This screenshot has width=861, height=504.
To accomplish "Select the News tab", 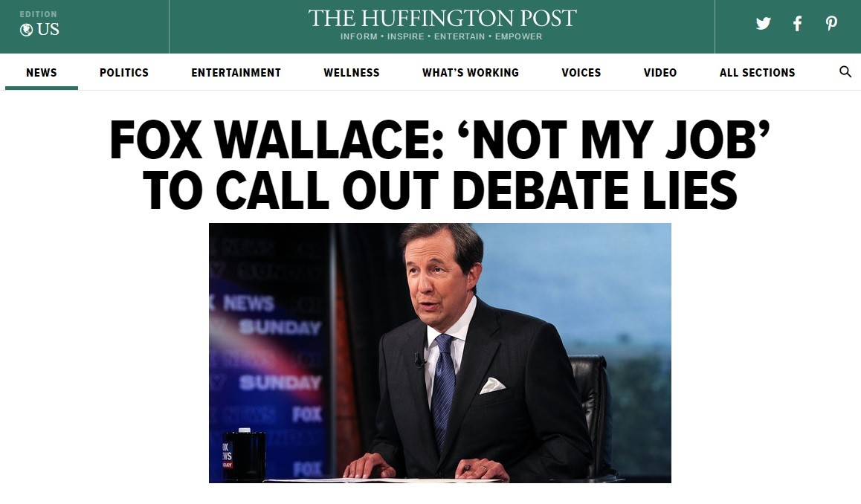I will pos(41,72).
